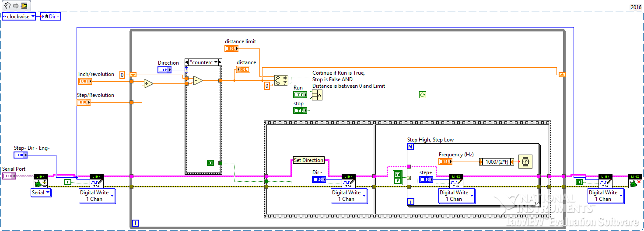Select the compound AND function near Run
644x231 pixels.
317,96
